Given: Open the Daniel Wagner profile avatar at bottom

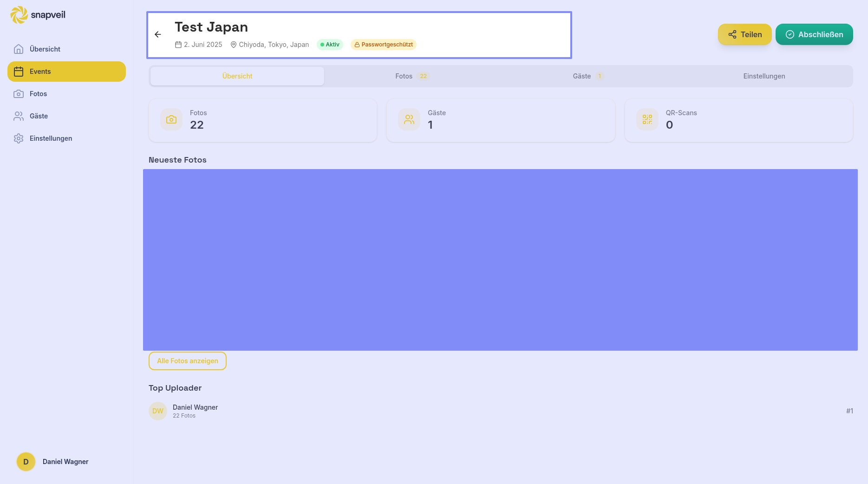Looking at the screenshot, I should [26, 462].
